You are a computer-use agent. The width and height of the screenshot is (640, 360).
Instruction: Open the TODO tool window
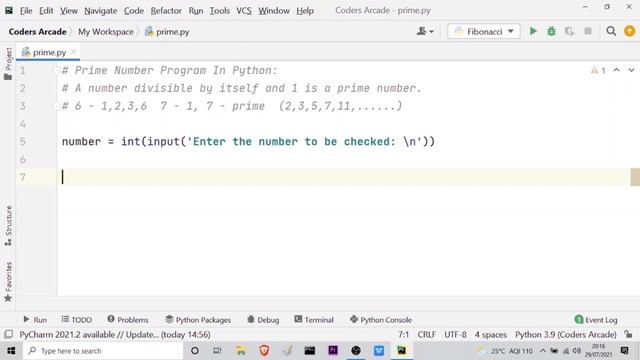pos(77,320)
